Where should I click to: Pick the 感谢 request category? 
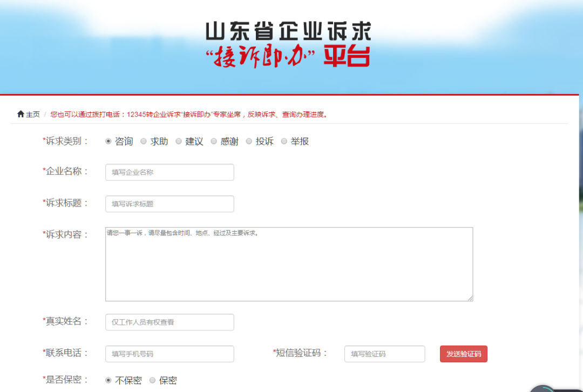[x=214, y=141]
